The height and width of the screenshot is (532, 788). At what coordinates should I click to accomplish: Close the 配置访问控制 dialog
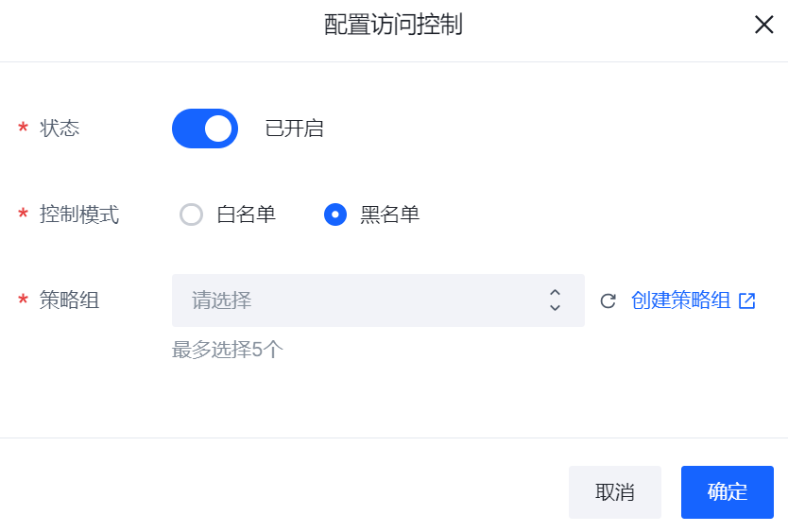(x=763, y=25)
